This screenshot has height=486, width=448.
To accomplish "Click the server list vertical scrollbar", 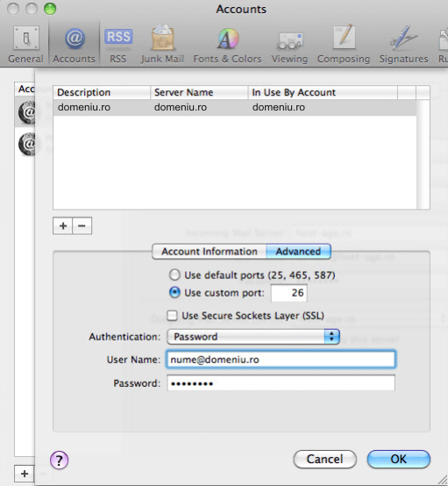I will pos(423,154).
